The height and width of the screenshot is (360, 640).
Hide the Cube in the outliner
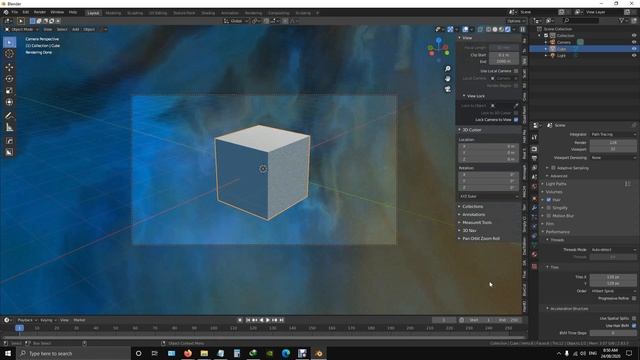tap(634, 49)
